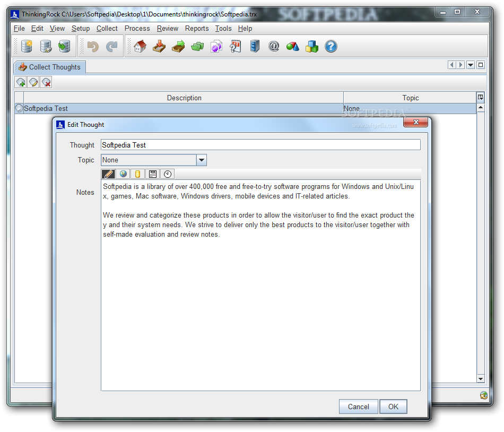Click the table scrollbar up arrow
Viewport: 504px width, 432px height.
pos(481,107)
